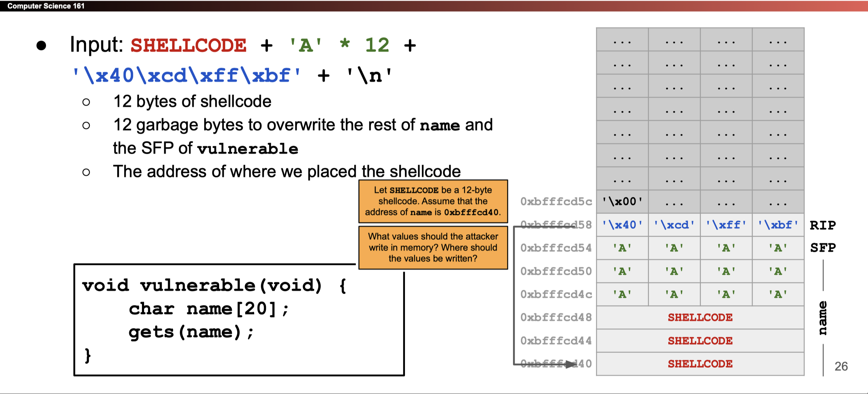Click the SFP label beside the stack

click(x=823, y=248)
